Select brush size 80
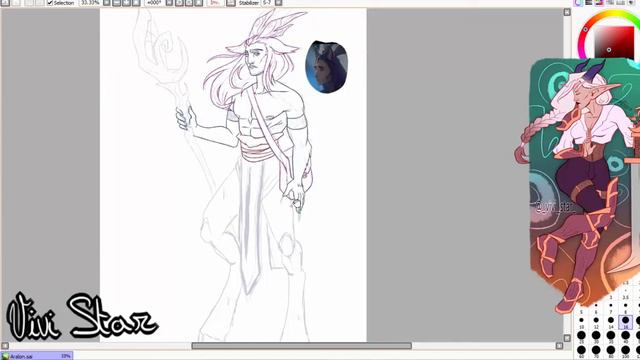 (x=611, y=353)
